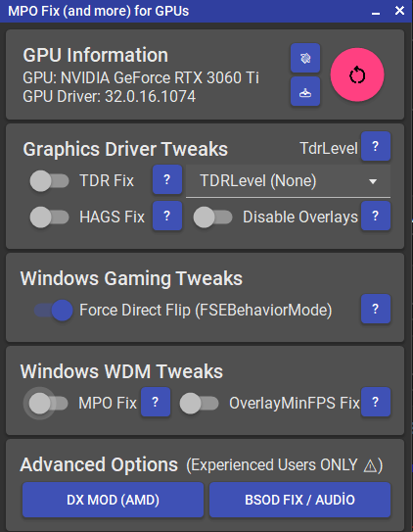413x532 pixels.
Task: Open help for Disable Overlays
Action: 376,216
